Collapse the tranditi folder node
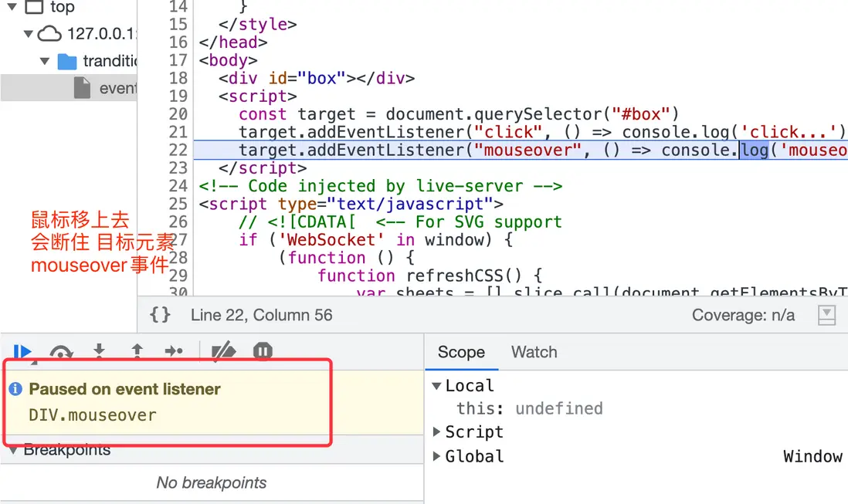This screenshot has height=504, width=848. tap(46, 62)
